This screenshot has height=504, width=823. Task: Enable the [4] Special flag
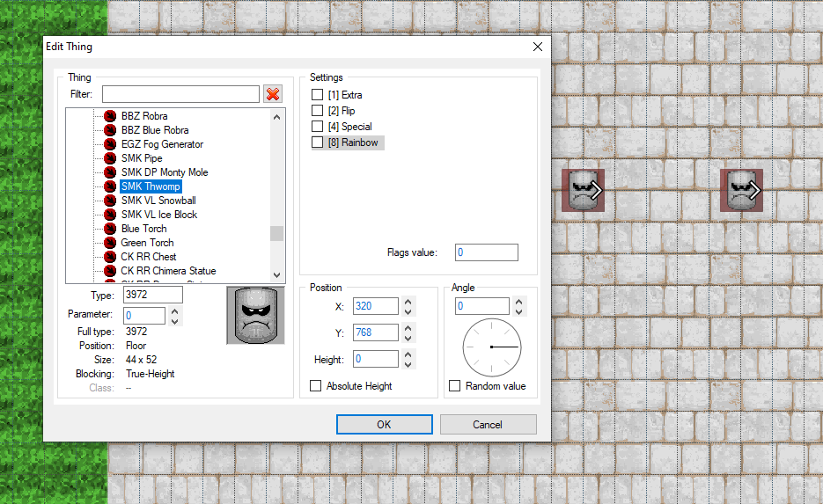point(317,127)
